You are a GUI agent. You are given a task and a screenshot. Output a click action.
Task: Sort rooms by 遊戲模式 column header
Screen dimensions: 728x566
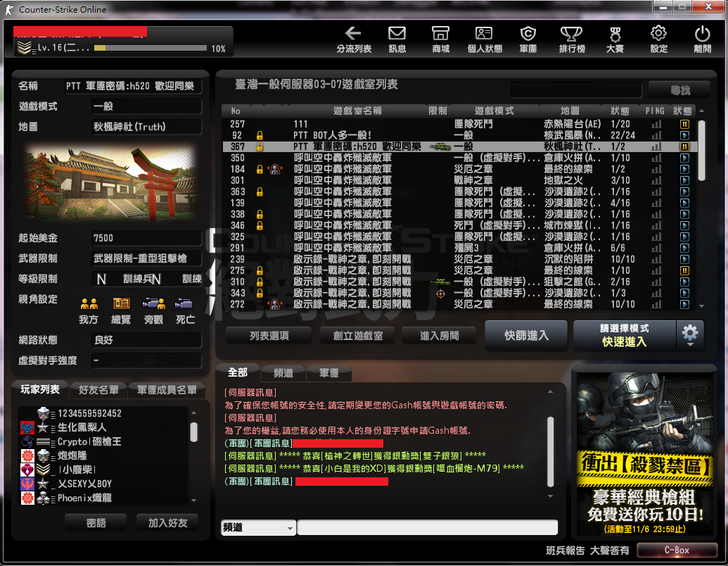tap(494, 111)
